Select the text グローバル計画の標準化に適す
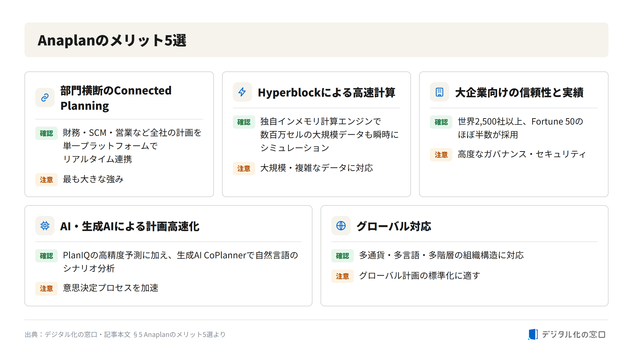Image resolution: width=633 pixels, height=364 pixels. pyautogui.click(x=419, y=276)
